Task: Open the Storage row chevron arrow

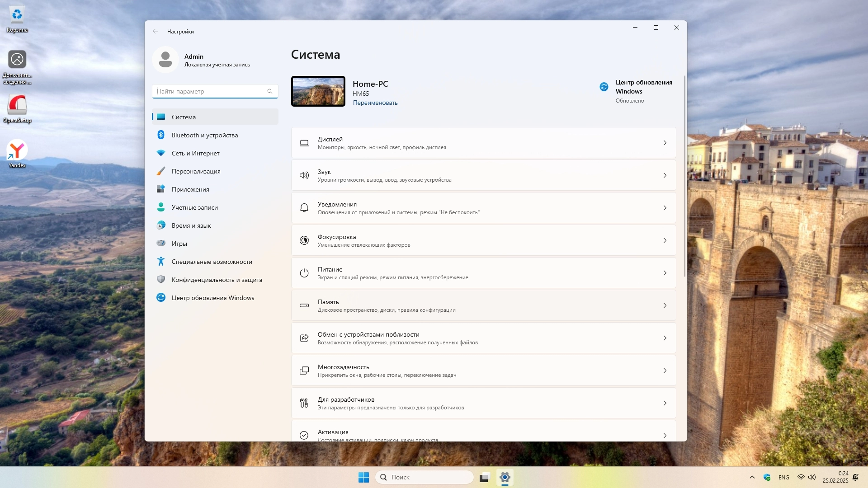Action: pos(665,305)
